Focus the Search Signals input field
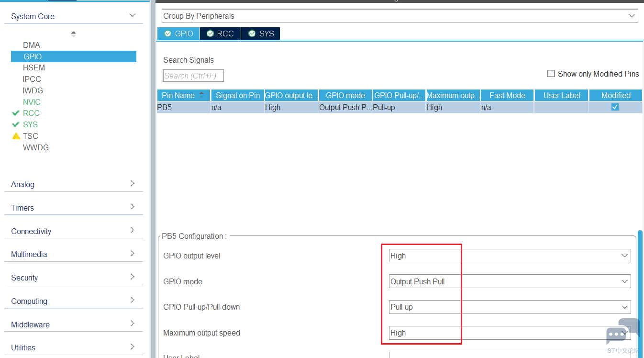The image size is (644, 358). 193,76
